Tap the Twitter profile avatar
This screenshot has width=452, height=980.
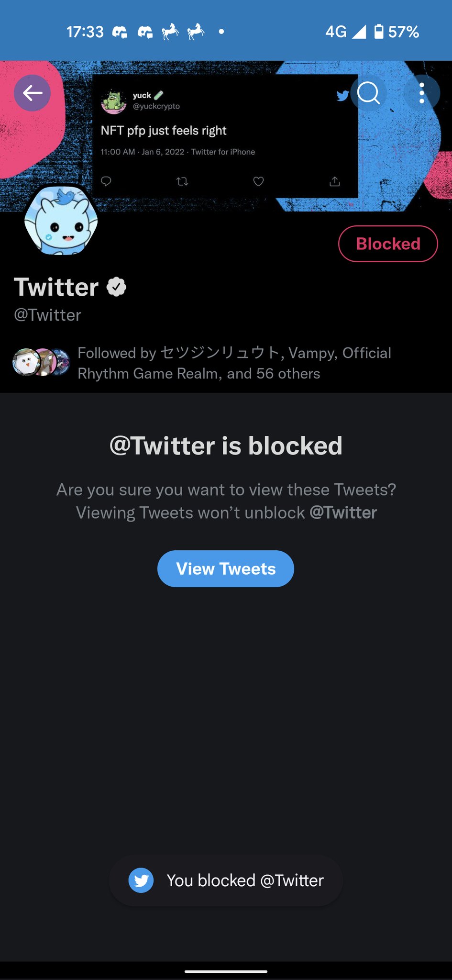(61, 221)
